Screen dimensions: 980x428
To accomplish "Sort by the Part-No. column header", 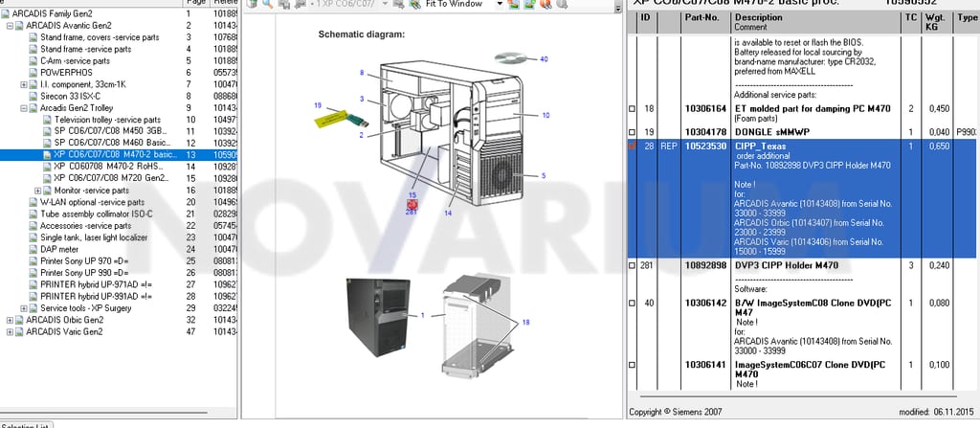I will (x=705, y=23).
